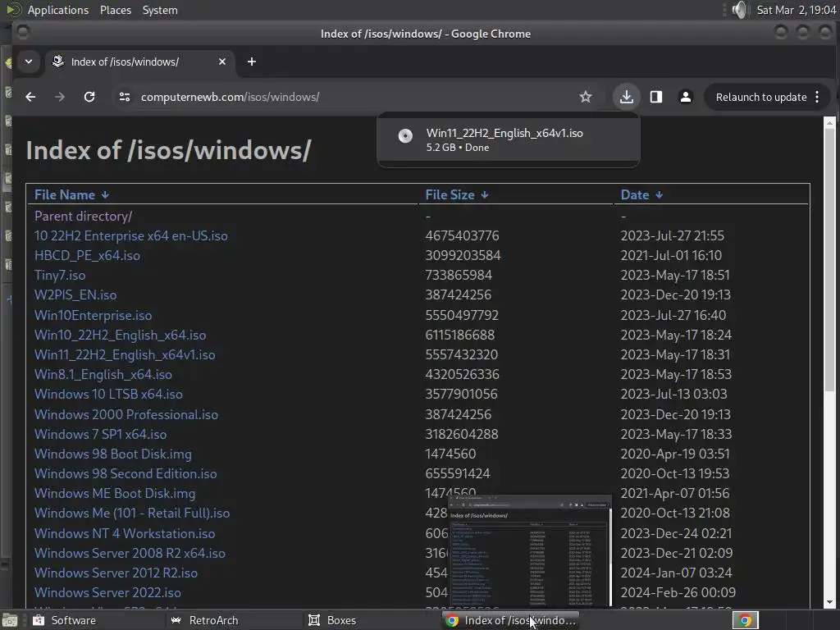
Task: Click Windows Server 2012 R2.iso link
Action: pyautogui.click(x=116, y=573)
